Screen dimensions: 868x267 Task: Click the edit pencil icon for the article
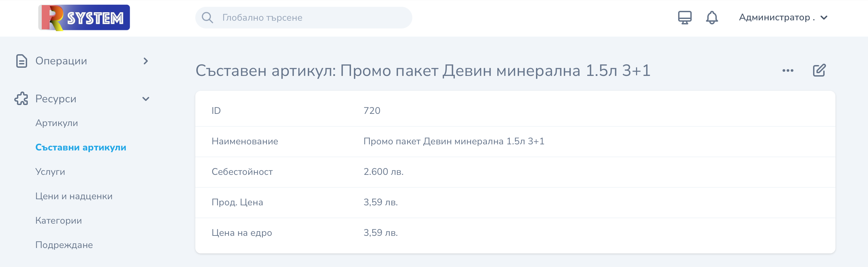click(x=819, y=70)
